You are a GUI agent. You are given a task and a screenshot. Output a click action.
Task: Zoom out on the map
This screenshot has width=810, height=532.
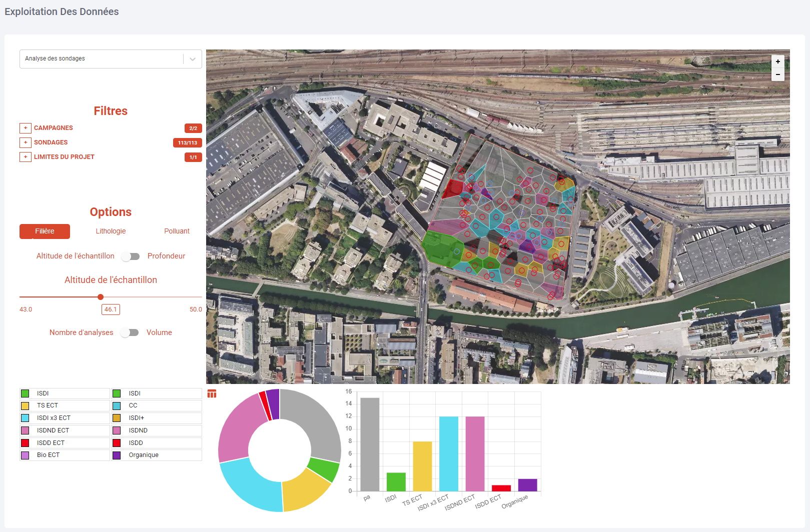point(778,74)
